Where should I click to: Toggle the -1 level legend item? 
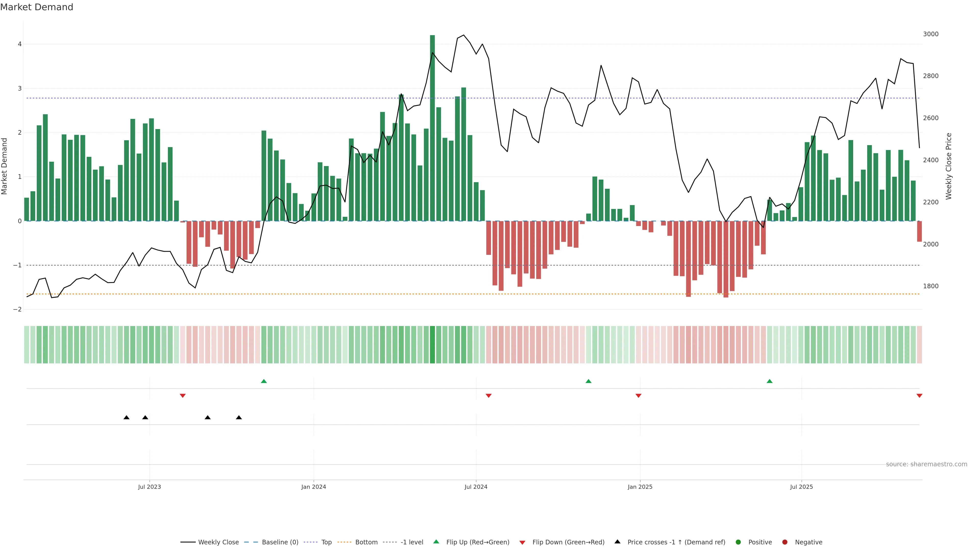pos(412,542)
